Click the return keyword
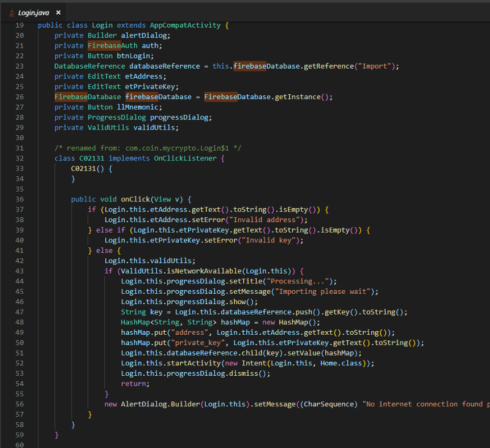 point(134,384)
